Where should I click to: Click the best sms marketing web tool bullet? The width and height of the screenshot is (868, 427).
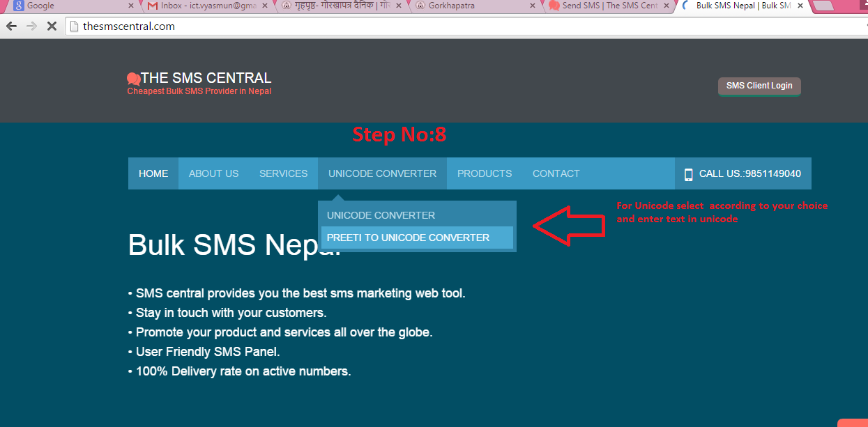[x=297, y=293]
